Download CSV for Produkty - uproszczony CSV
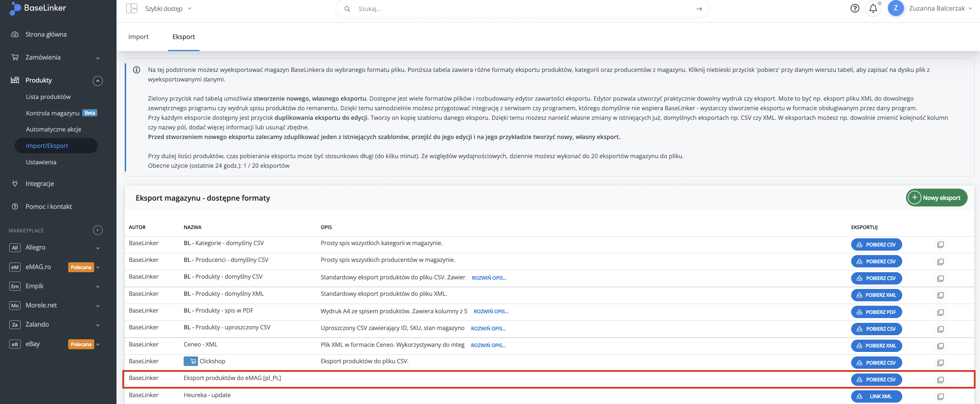The height and width of the screenshot is (404, 980). pyautogui.click(x=876, y=329)
